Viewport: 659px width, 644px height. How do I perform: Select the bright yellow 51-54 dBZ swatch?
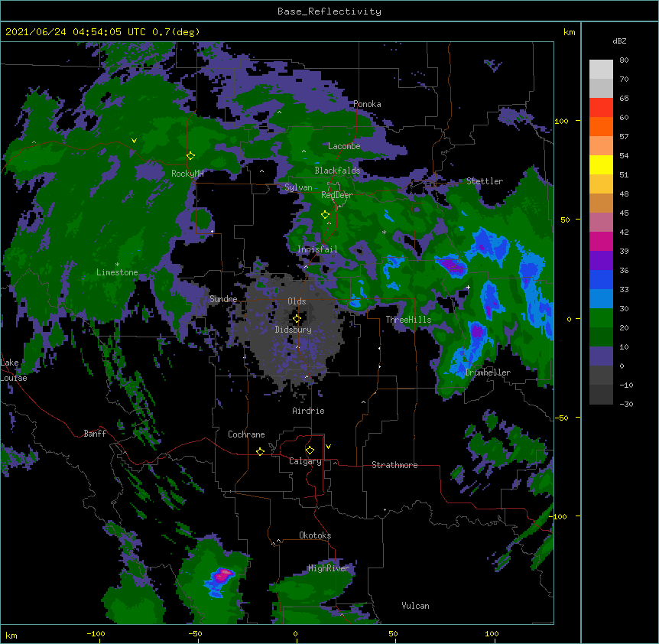(601, 164)
